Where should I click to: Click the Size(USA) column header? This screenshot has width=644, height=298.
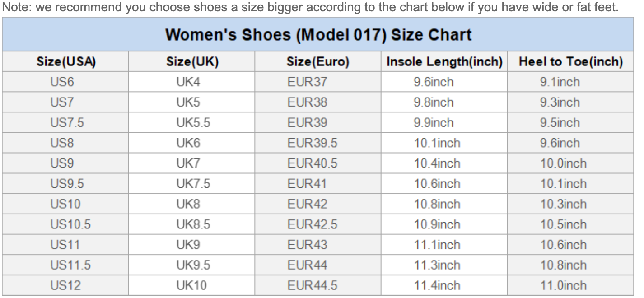[66, 62]
